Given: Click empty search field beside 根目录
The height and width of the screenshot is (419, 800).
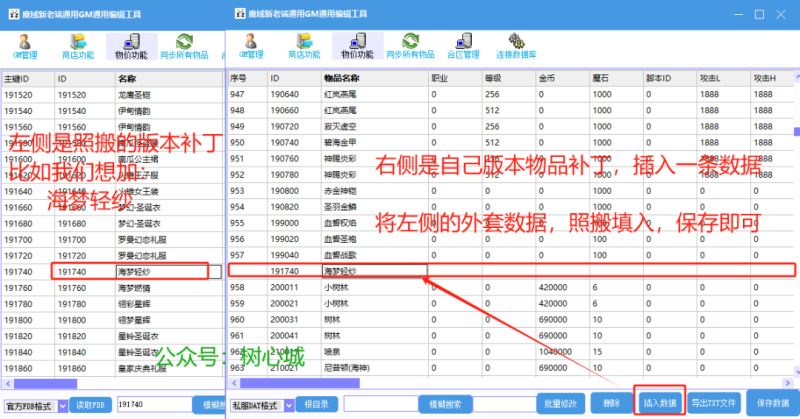Looking at the screenshot, I should pos(381,404).
